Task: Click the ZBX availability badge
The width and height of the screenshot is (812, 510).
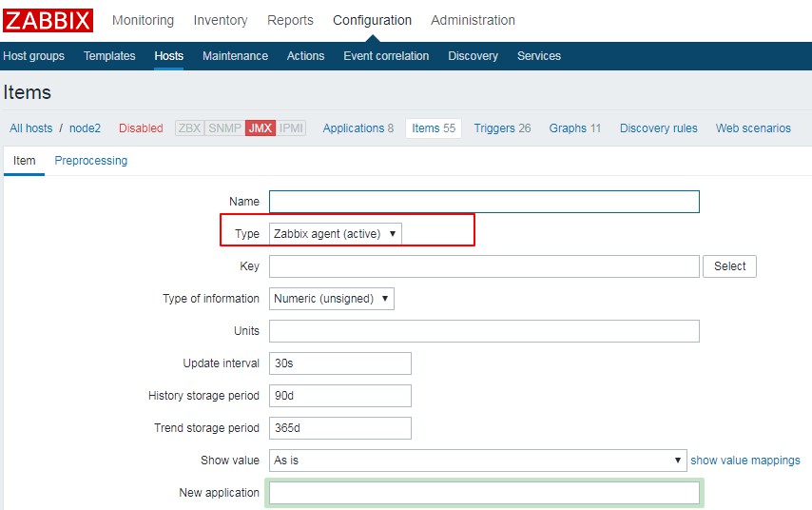Action: 190,128
